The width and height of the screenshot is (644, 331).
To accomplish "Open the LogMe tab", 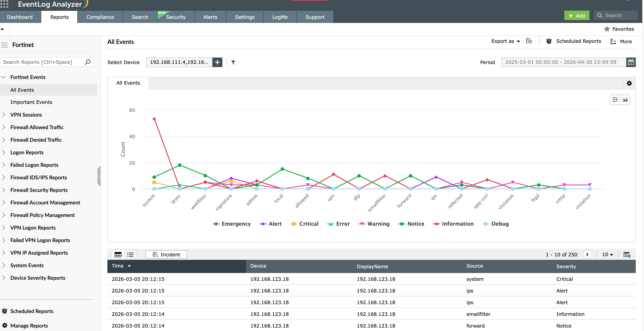I will [x=280, y=17].
